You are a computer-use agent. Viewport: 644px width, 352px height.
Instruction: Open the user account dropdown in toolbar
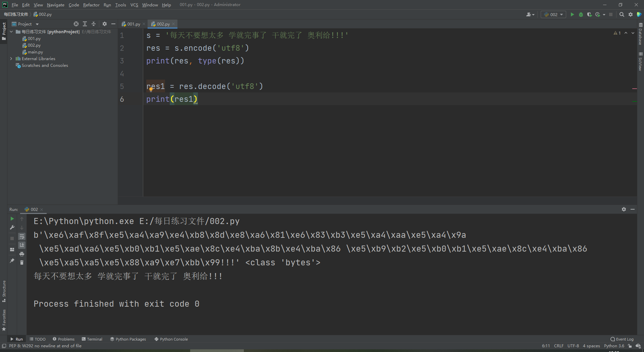530,14
